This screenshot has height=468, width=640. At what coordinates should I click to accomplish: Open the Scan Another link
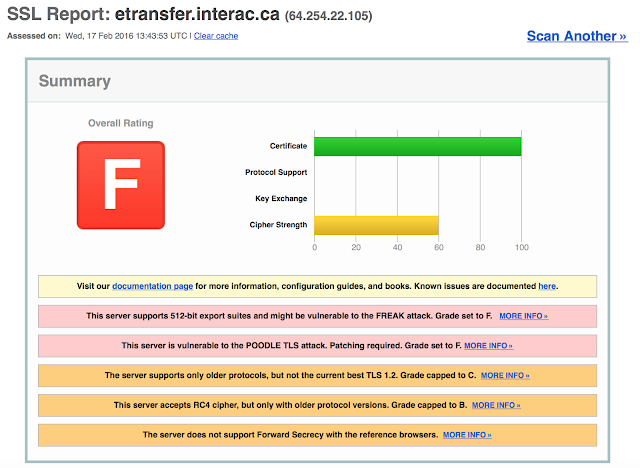(577, 36)
